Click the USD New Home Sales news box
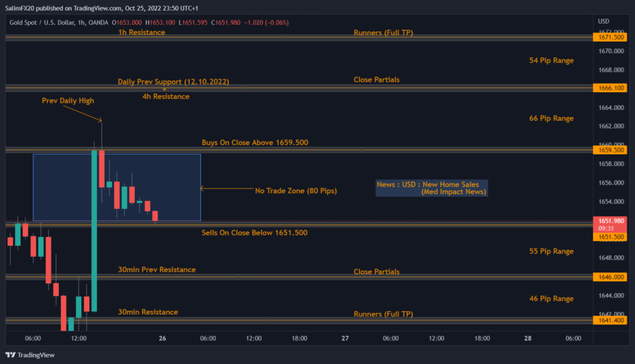 click(x=431, y=189)
